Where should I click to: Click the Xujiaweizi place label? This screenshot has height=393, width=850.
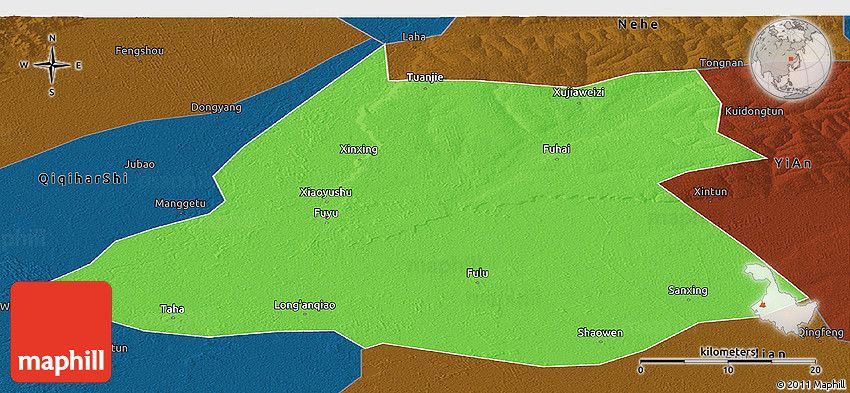(x=578, y=92)
